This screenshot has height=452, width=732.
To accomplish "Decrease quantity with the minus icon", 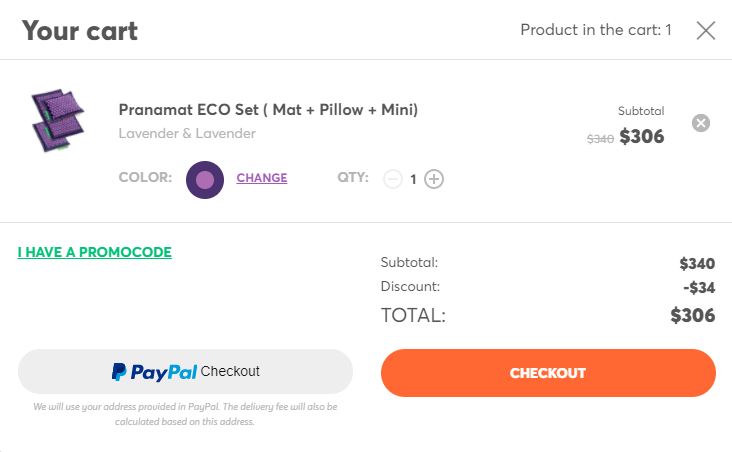I will [x=393, y=179].
